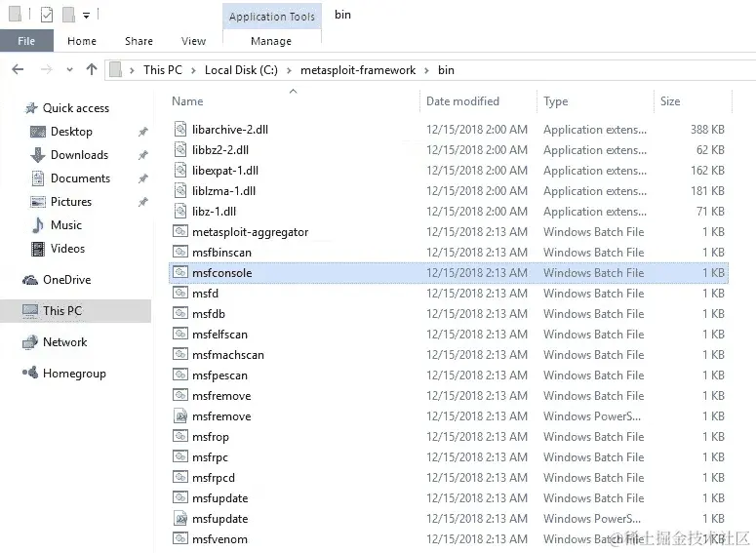Viewport: 756px width, 553px height.
Task: Open Downloads in the sidebar
Action: tap(80, 155)
